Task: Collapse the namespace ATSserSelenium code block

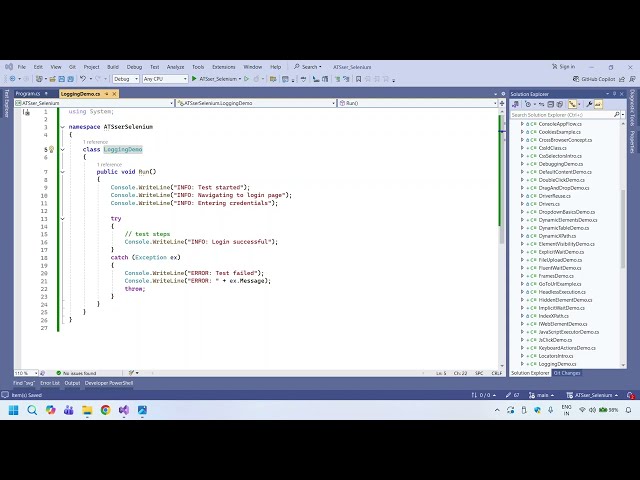Action: pos(62,127)
